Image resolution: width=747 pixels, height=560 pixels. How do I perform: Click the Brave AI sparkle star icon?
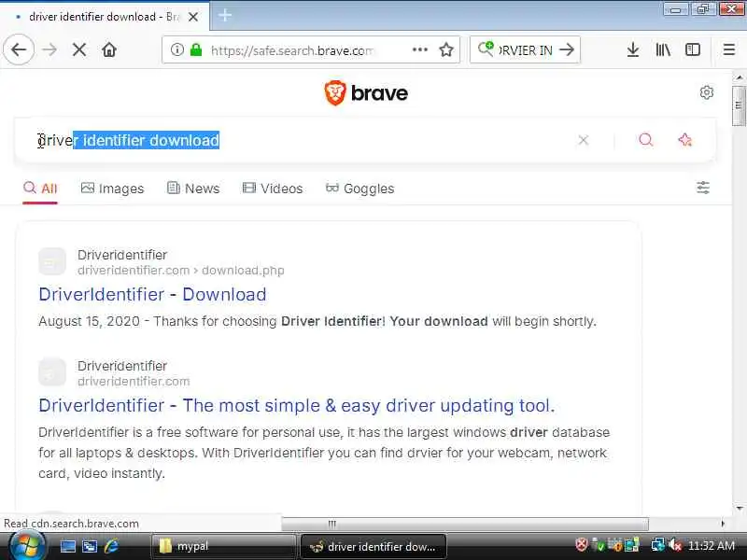pos(684,139)
